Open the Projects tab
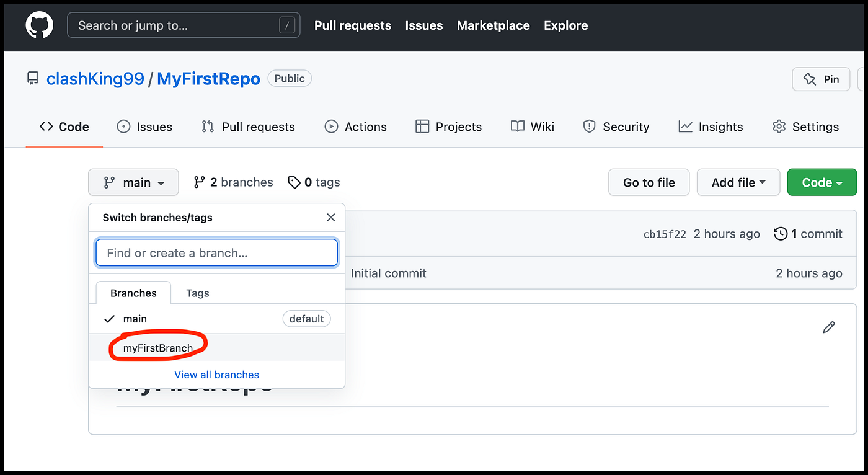The width and height of the screenshot is (868, 475). click(x=448, y=127)
